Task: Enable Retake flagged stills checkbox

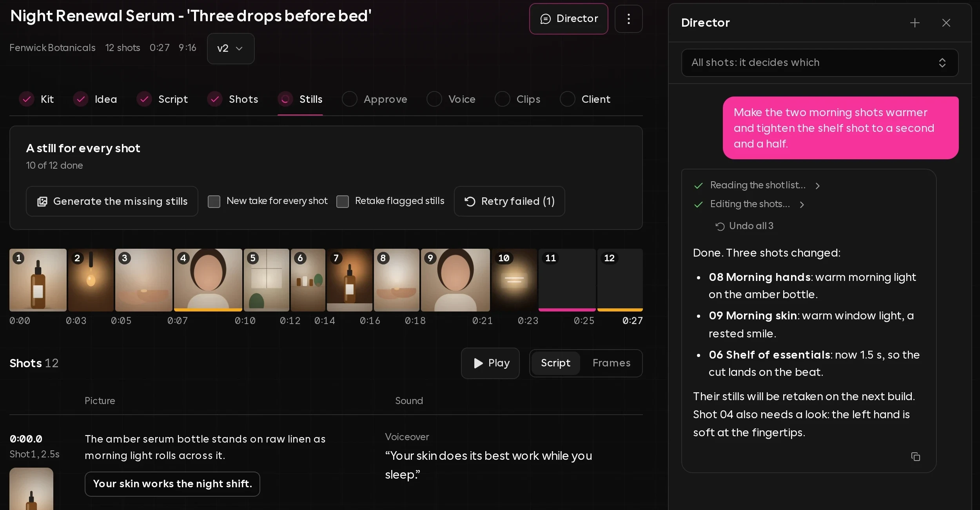Action: tap(342, 201)
